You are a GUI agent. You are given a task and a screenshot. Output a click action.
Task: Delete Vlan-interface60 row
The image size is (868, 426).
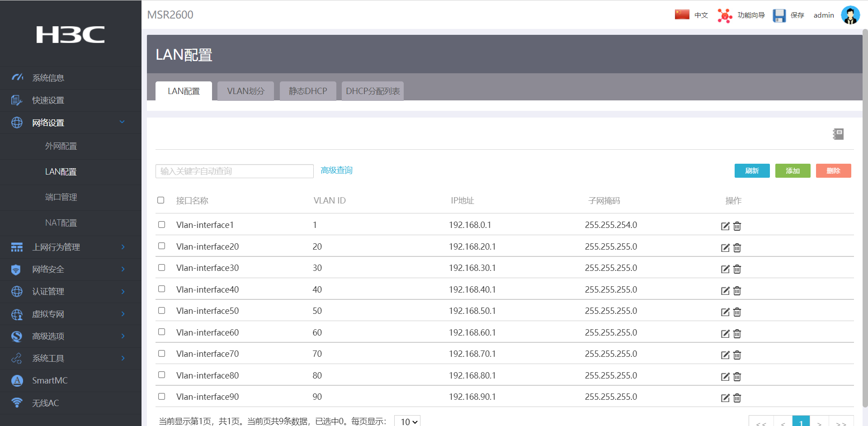click(737, 334)
